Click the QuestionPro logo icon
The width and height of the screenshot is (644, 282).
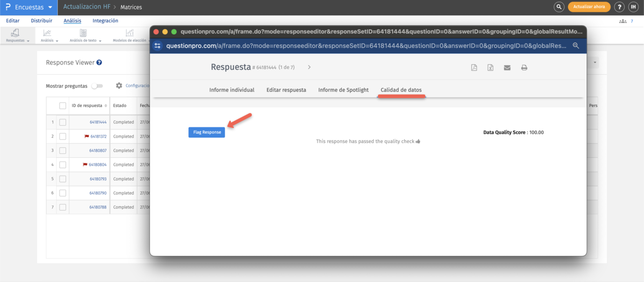(x=8, y=7)
